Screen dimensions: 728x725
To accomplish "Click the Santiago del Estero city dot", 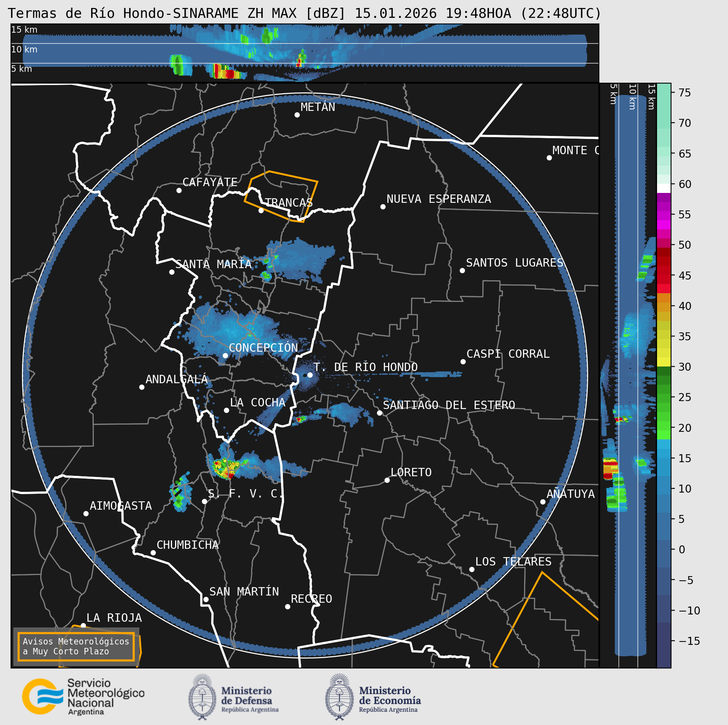I will pyautogui.click(x=379, y=413).
